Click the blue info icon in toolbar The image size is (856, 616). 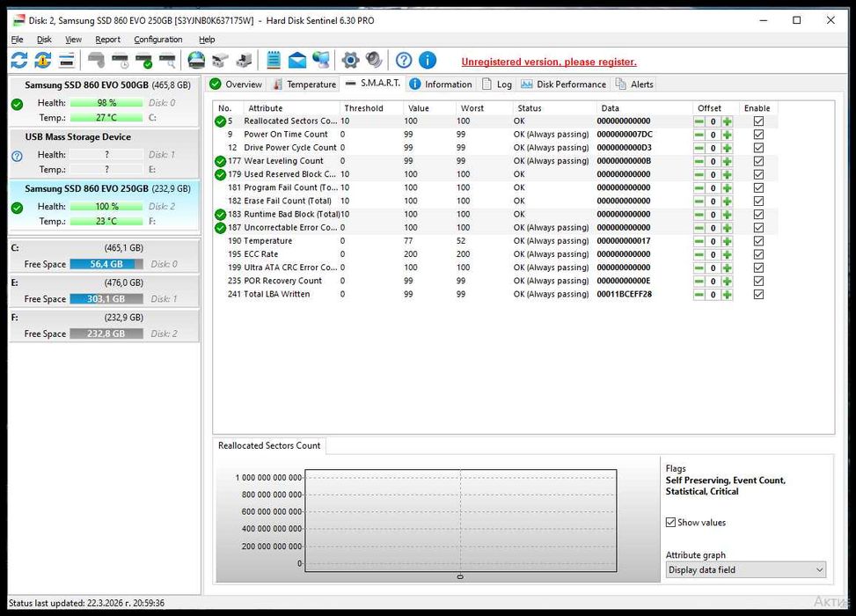(428, 60)
